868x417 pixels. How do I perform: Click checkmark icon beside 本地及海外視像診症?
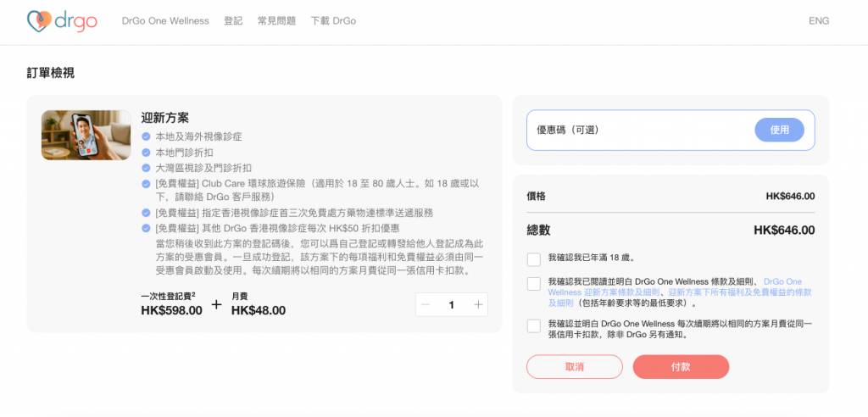click(x=147, y=136)
